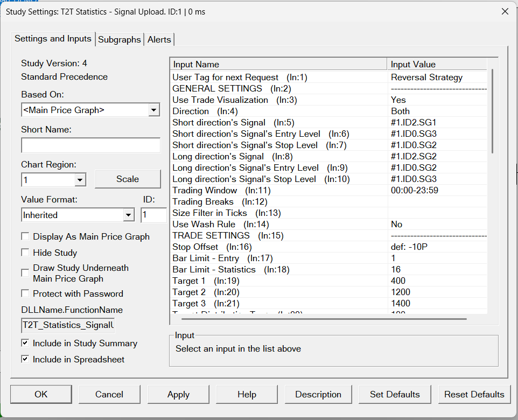This screenshot has height=420, width=518.
Task: Enable the Hide Study checkbox
Action: 25,253
